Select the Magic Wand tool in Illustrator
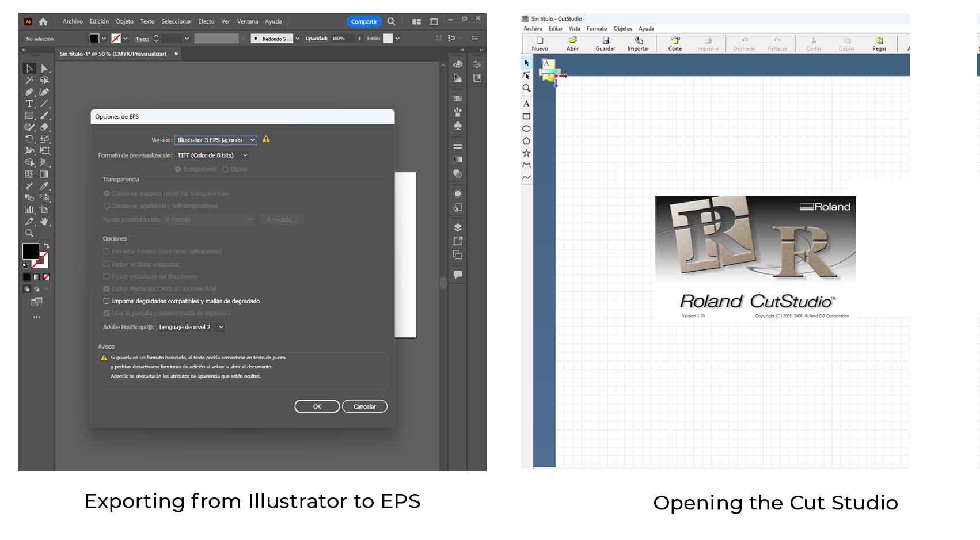Viewport: 980px width, 540px height. 29,80
